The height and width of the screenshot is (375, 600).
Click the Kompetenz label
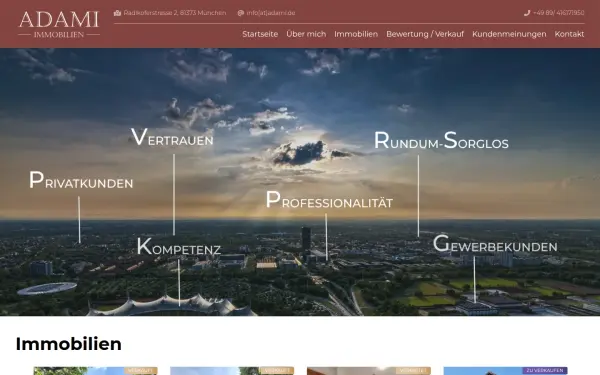click(179, 246)
